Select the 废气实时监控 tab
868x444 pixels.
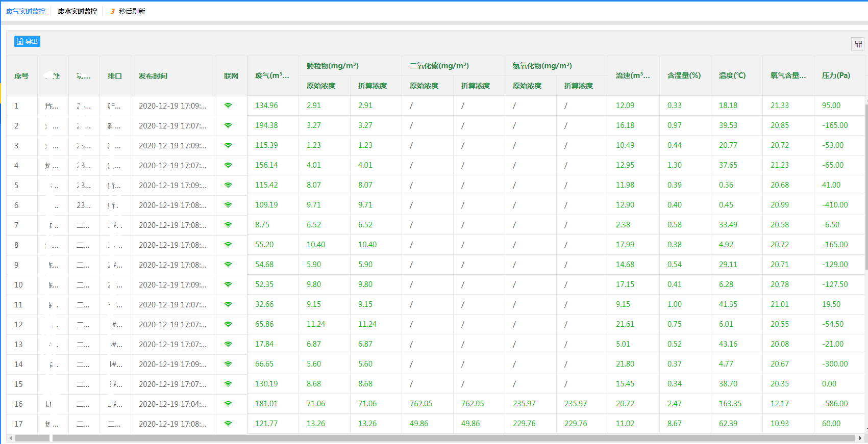tap(26, 11)
